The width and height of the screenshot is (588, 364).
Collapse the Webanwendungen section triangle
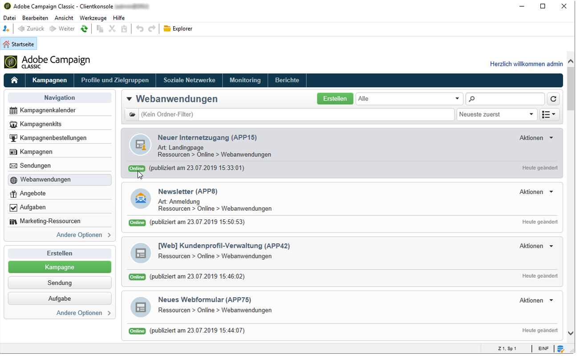(129, 99)
